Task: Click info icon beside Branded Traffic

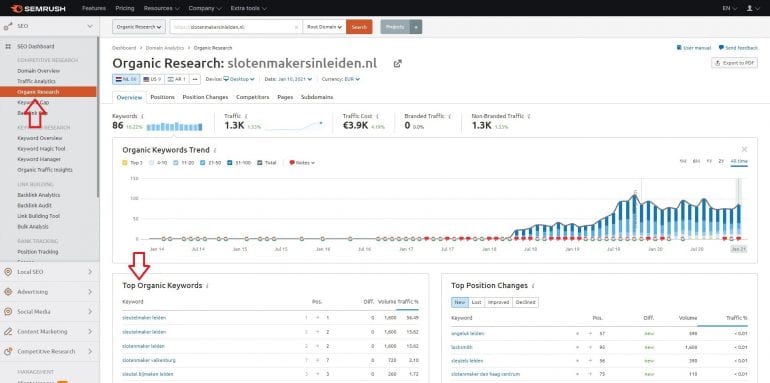Action: [x=449, y=116]
